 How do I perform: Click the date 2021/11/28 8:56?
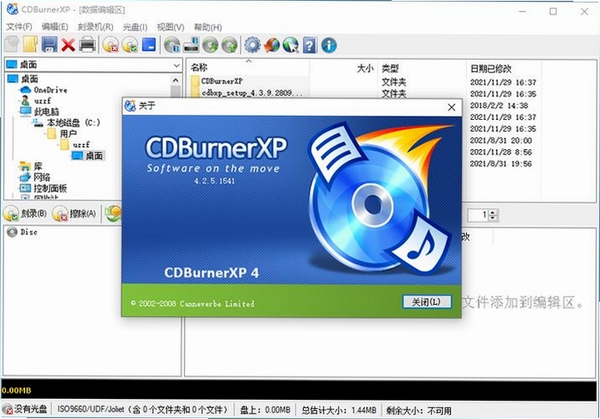501,152
